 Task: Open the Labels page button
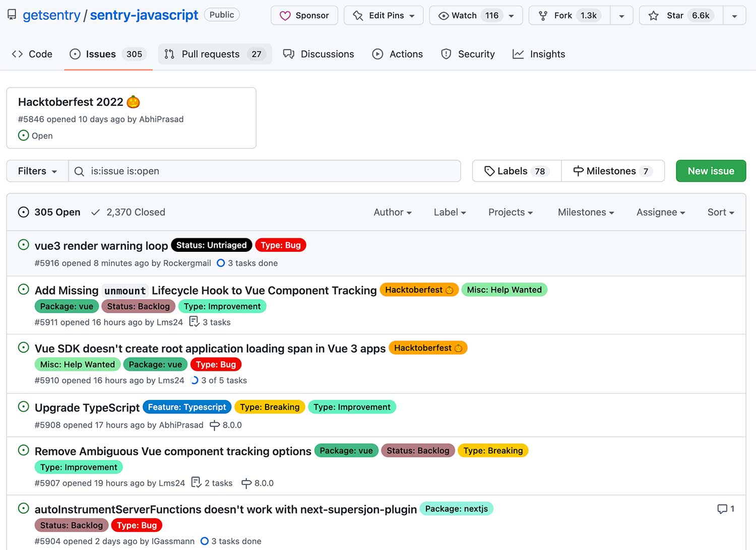point(517,171)
